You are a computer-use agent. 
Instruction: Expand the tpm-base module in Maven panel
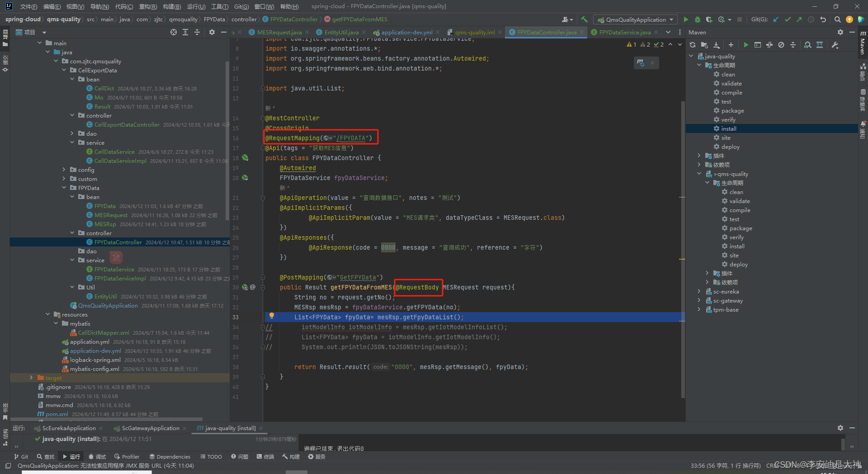click(699, 310)
